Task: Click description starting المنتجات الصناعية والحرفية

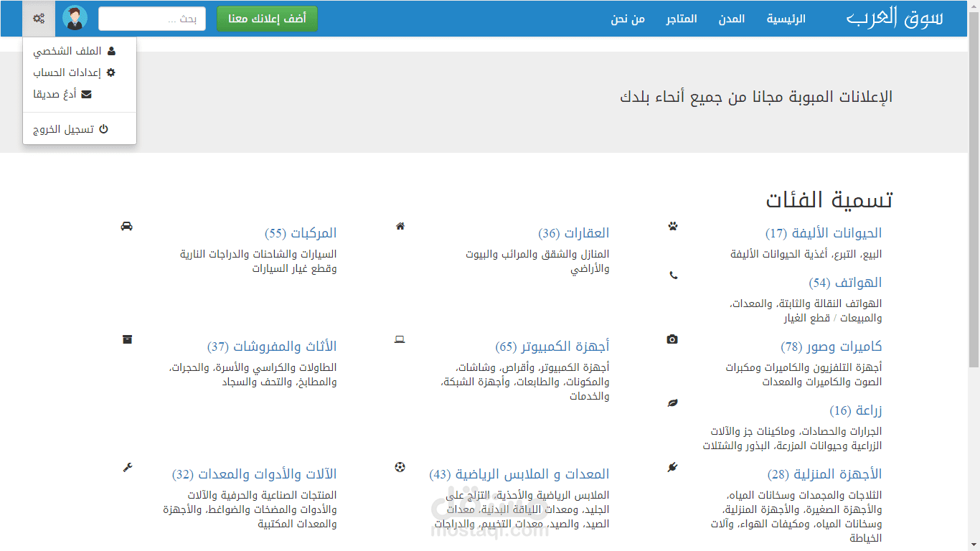Action: tap(250, 509)
